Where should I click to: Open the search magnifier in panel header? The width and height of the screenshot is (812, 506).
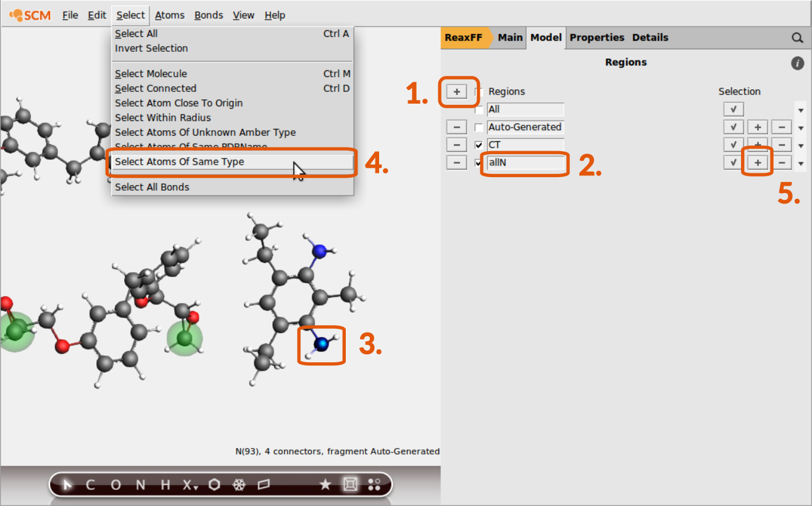(797, 38)
